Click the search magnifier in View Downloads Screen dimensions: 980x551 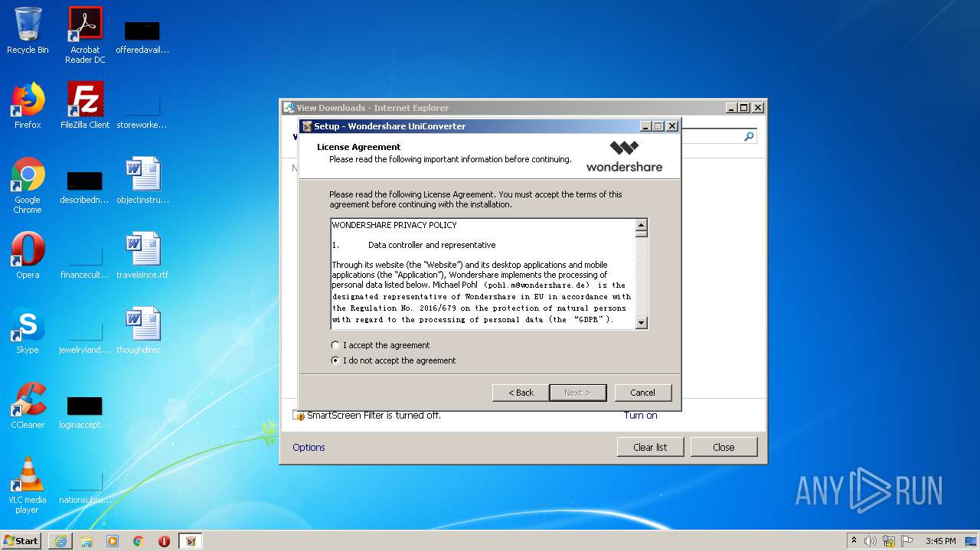pyautogui.click(x=749, y=136)
